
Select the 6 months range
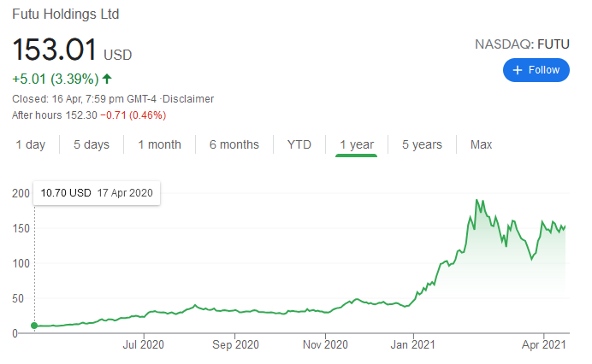point(234,144)
